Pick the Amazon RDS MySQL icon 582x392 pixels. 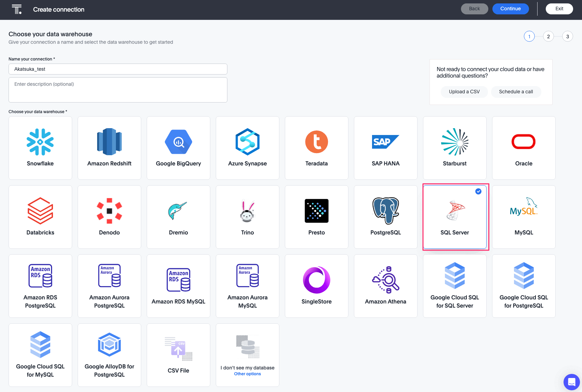178,280
